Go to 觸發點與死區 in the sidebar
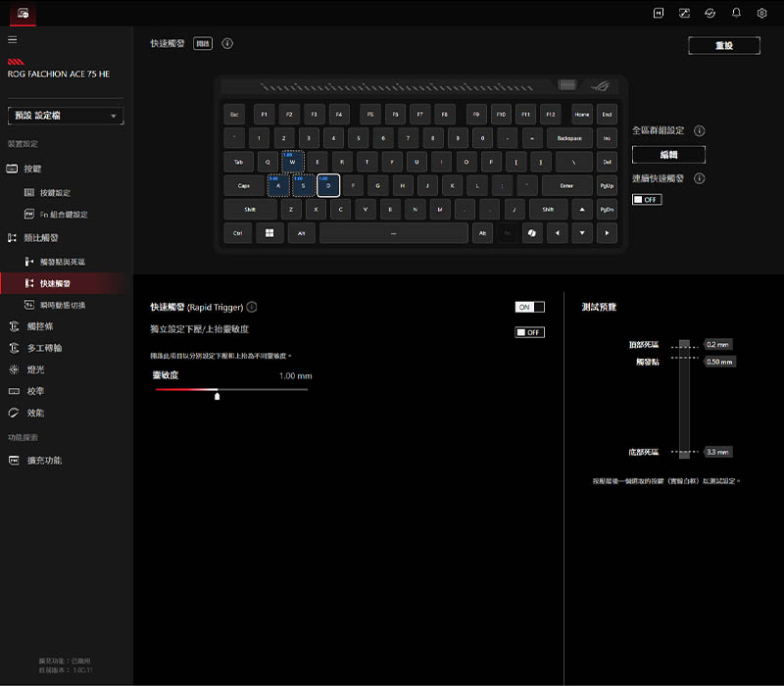Image resolution: width=784 pixels, height=686 pixels. [62, 262]
